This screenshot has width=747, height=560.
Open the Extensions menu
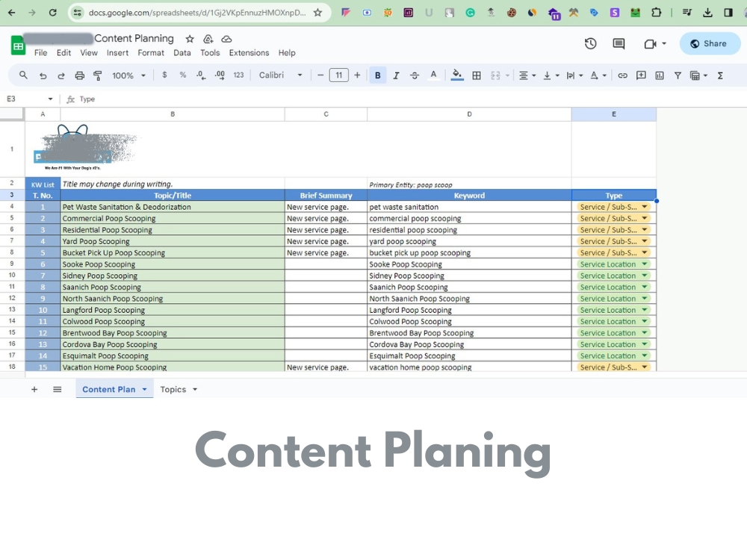[249, 53]
